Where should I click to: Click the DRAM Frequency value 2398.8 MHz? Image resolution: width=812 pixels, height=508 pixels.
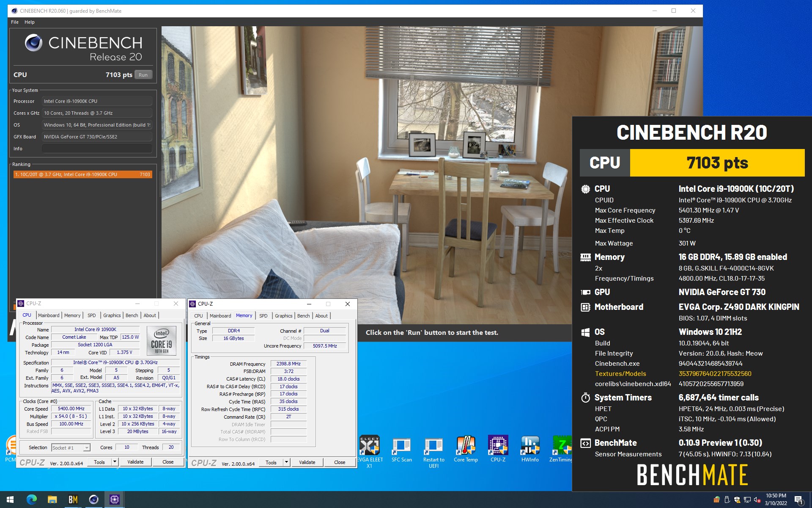tap(288, 364)
